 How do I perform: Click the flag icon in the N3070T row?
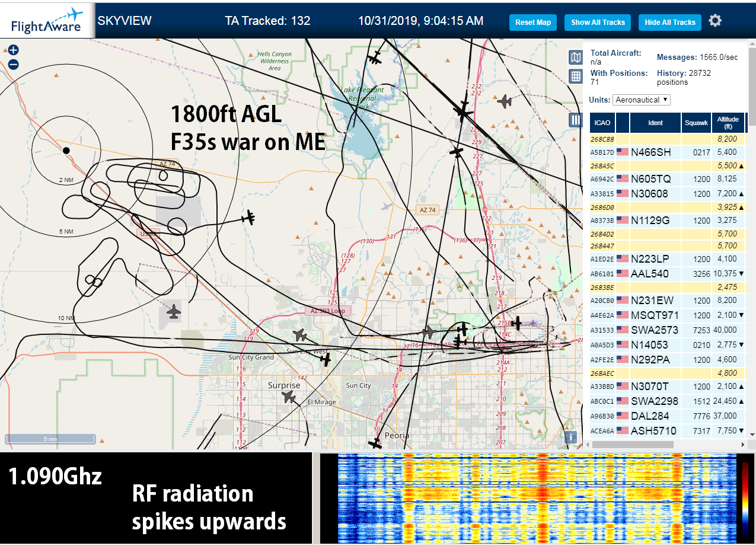pyautogui.click(x=622, y=387)
